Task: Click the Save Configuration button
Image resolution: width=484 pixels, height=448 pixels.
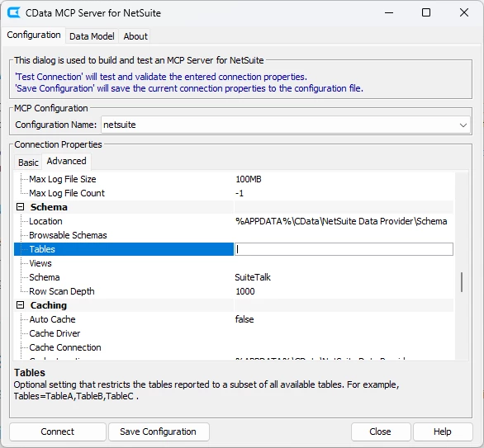Action: click(158, 431)
